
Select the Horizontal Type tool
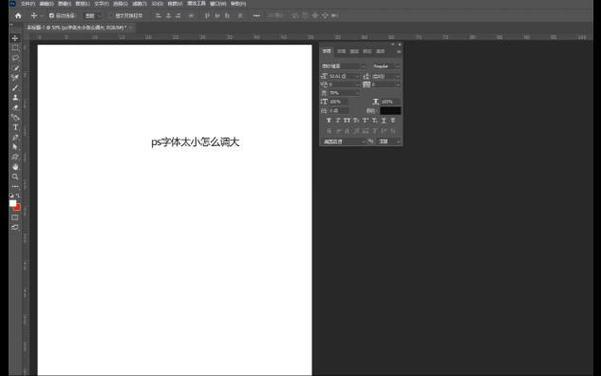[15, 128]
